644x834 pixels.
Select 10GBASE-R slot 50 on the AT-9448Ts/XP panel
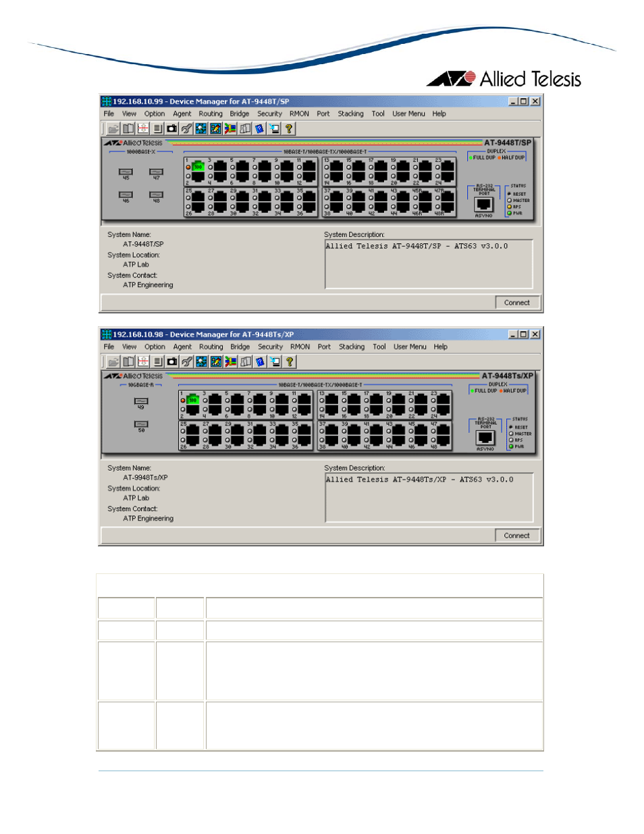click(141, 424)
